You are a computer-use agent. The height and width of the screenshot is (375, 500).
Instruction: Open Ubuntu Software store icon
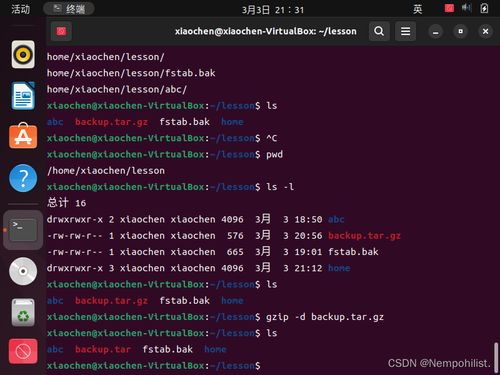pos(23,136)
